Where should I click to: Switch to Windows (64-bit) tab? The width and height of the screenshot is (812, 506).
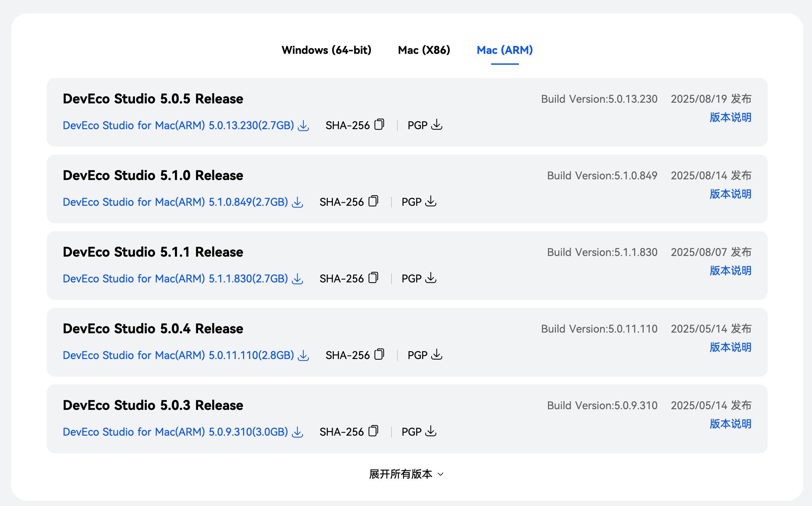pos(326,50)
